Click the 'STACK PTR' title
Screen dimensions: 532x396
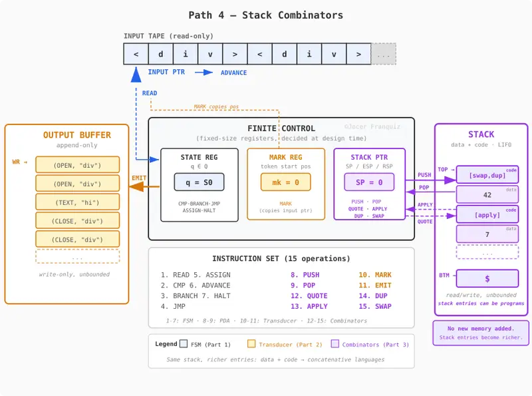pos(369,157)
